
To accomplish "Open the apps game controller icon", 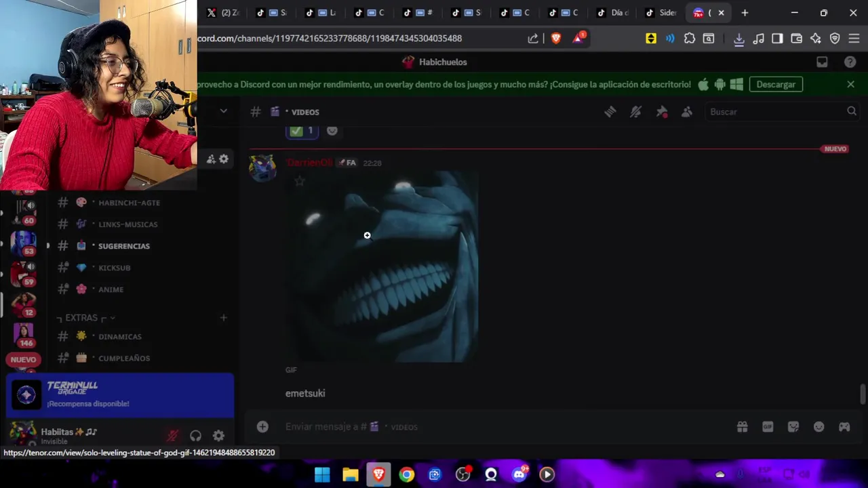I will [x=844, y=427].
